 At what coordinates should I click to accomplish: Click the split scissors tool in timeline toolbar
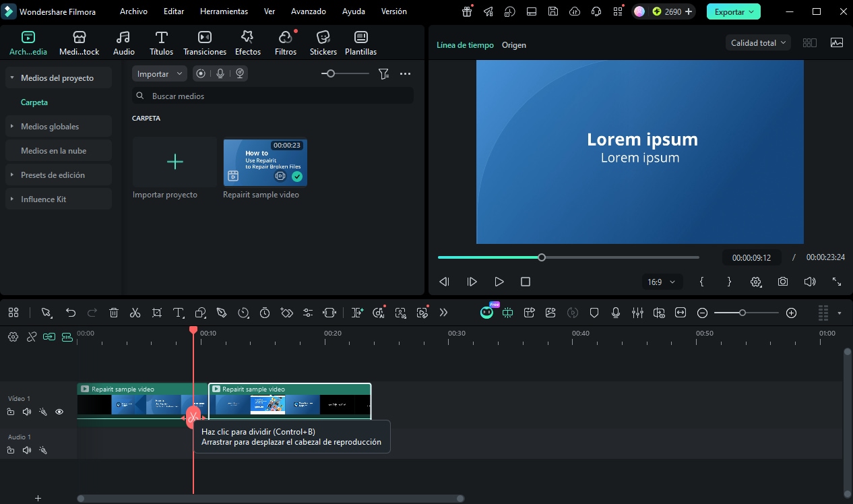pos(135,313)
